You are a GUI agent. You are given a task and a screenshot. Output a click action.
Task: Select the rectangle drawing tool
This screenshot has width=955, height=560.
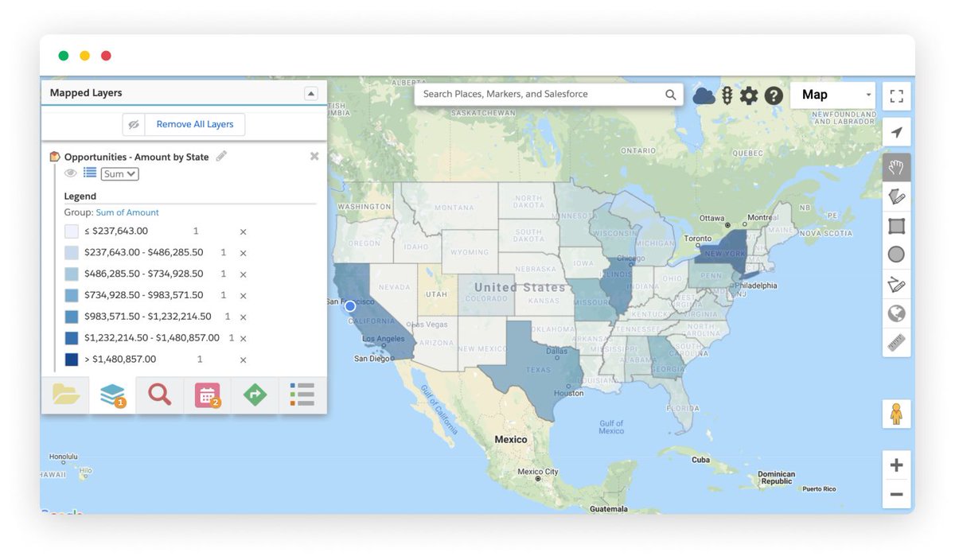pyautogui.click(x=896, y=225)
